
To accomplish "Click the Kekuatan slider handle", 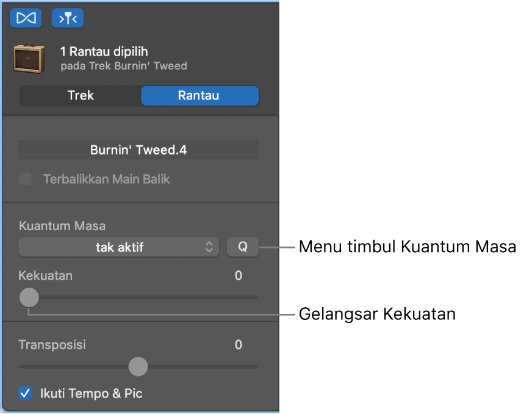I will click(29, 297).
